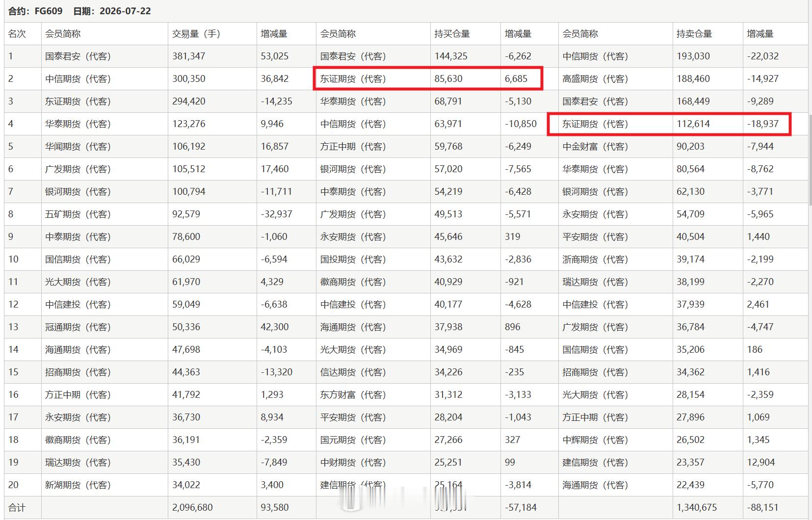This screenshot has height=520, width=812.
Task: Click 华闻期货（代客） in the rank 5 row
Action: coord(78,147)
